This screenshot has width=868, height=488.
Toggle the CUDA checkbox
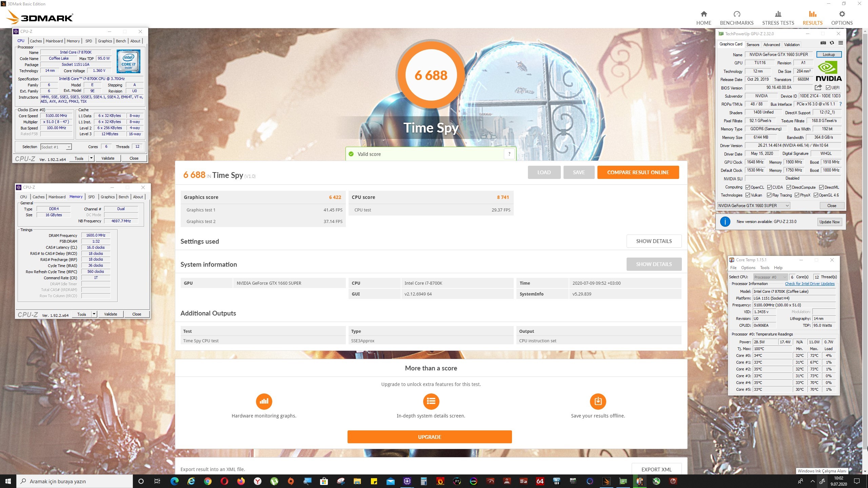coord(770,187)
